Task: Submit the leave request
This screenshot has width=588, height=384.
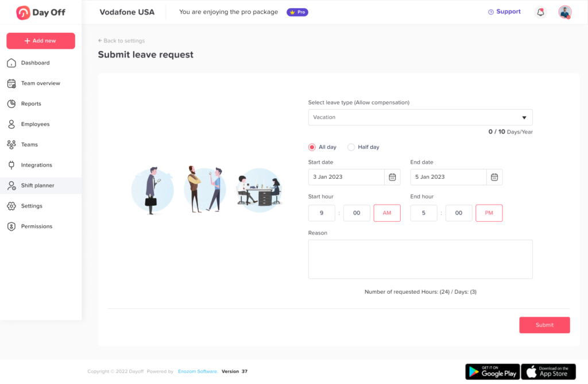Action: point(544,325)
